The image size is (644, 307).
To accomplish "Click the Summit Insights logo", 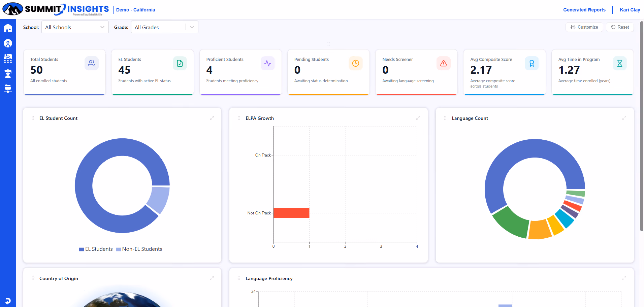I will pyautogui.click(x=56, y=9).
